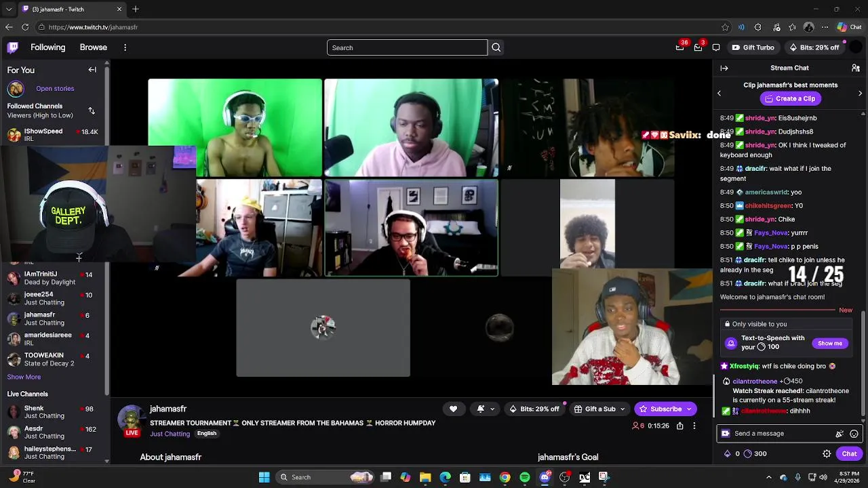This screenshot has width=868, height=488.
Task: Open the Prime loot inbox icon showing 36
Action: [x=680, y=47]
